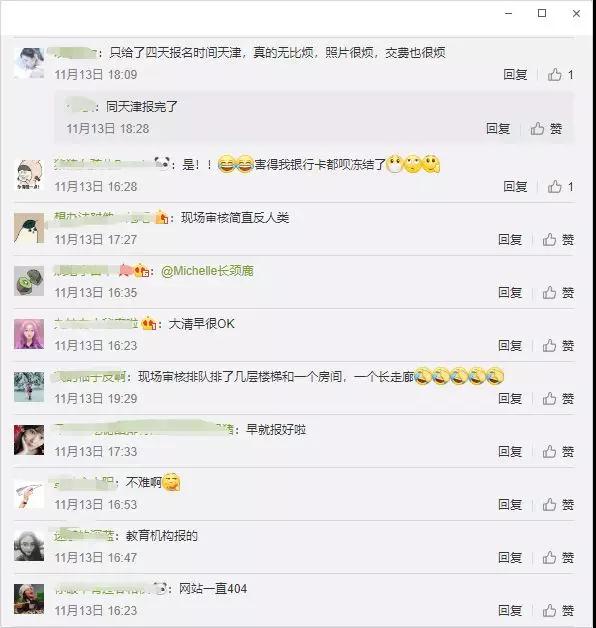The height and width of the screenshot is (628, 596).
Task: Reply to the 19:29 queue comment
Action: [510, 399]
